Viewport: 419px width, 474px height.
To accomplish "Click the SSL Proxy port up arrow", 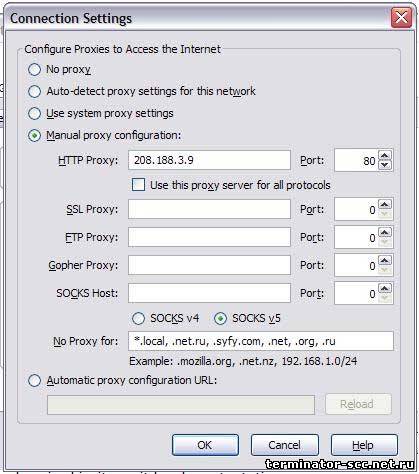I will 385,205.
